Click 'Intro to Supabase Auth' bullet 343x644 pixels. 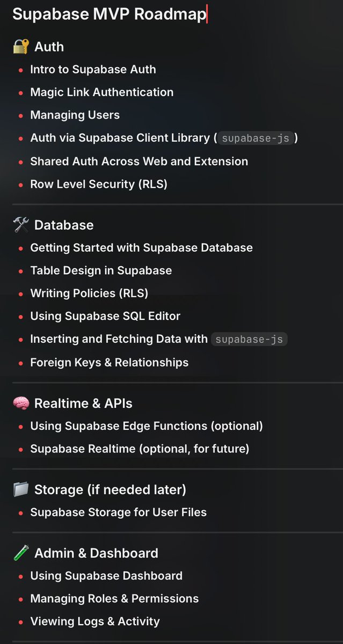[x=93, y=69]
